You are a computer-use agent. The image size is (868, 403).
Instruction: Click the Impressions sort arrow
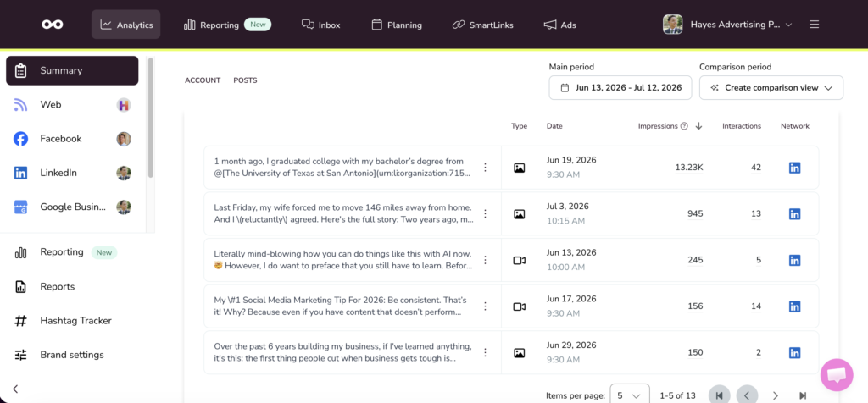click(x=698, y=126)
